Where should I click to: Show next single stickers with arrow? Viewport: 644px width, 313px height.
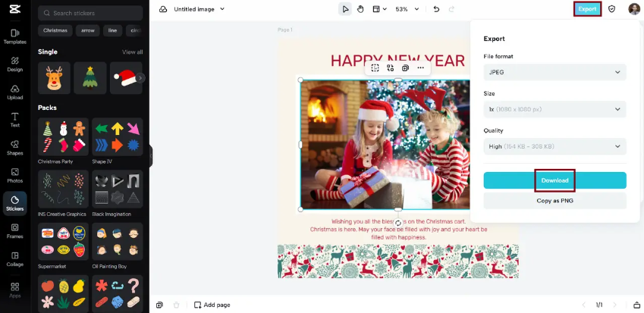tap(140, 78)
